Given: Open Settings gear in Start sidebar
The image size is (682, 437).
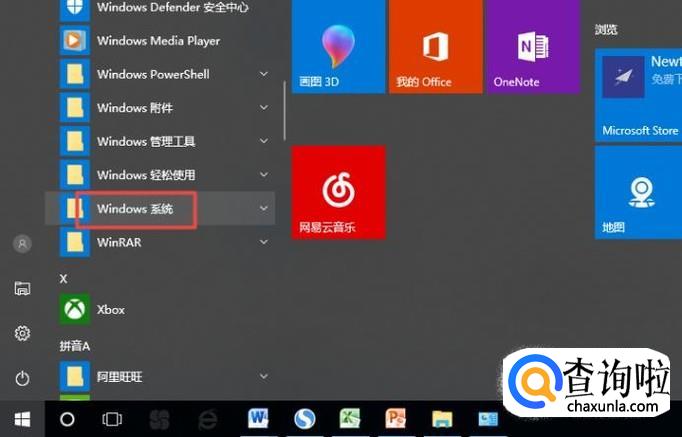Looking at the screenshot, I should pyautogui.click(x=22, y=333).
